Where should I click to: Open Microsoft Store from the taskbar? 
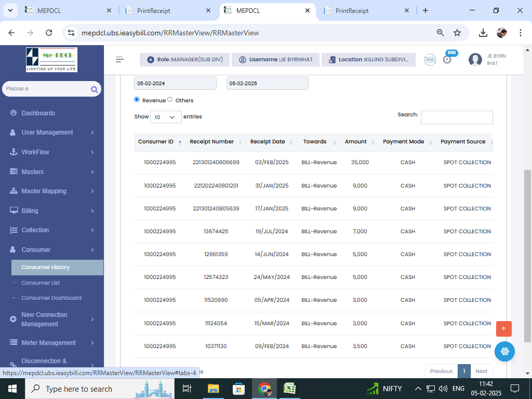pos(238,389)
